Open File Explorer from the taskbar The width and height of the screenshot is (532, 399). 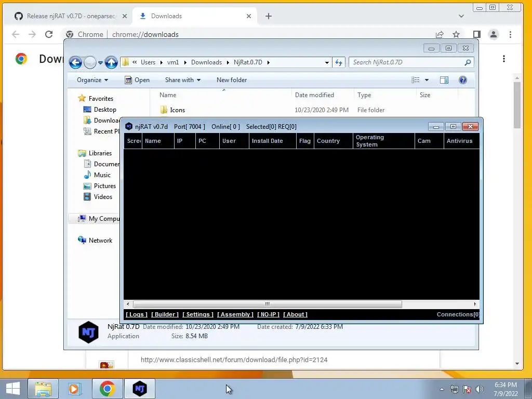pyautogui.click(x=43, y=389)
